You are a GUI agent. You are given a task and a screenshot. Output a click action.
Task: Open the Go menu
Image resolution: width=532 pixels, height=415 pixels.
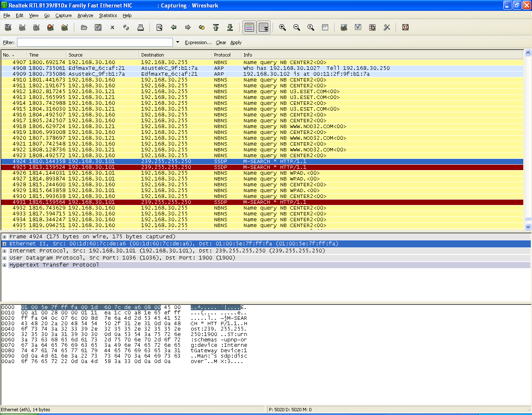47,15
